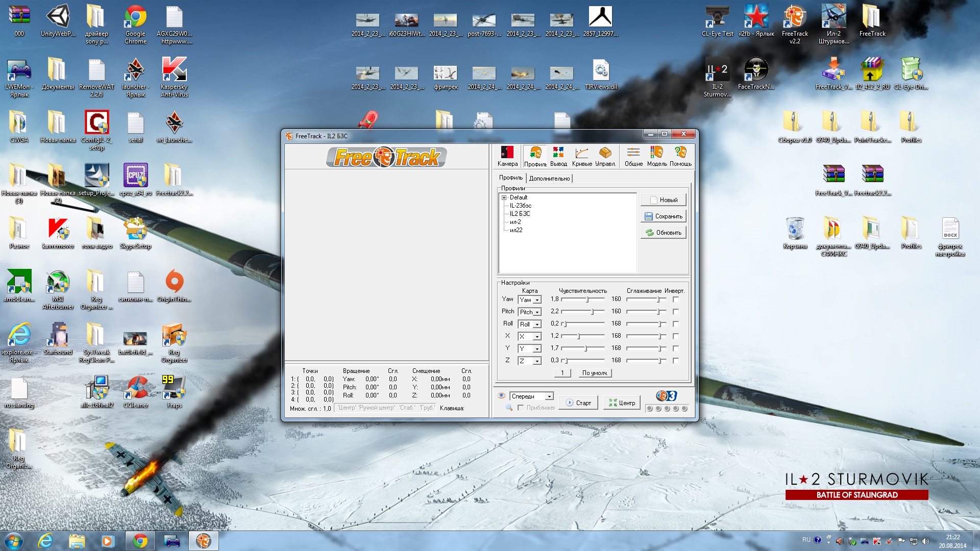This screenshot has width=980, height=551.
Task: Open the Roll map dropdown
Action: 537,324
